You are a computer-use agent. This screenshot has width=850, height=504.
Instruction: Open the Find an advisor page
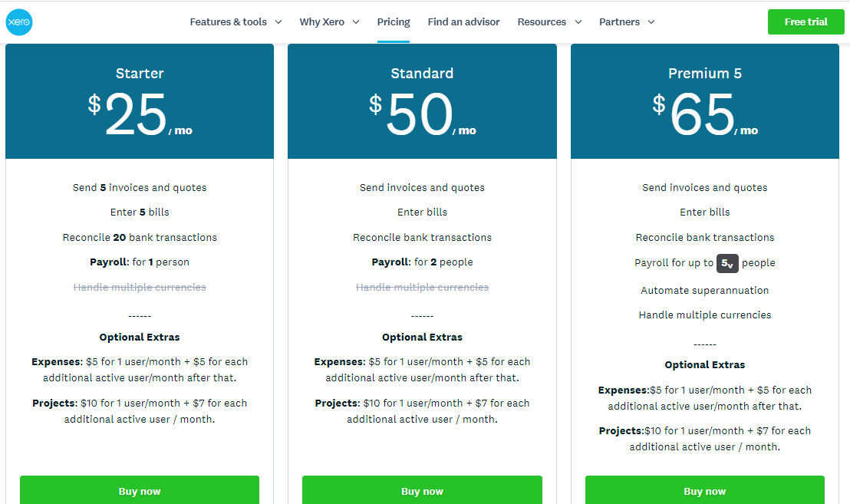[x=463, y=22]
